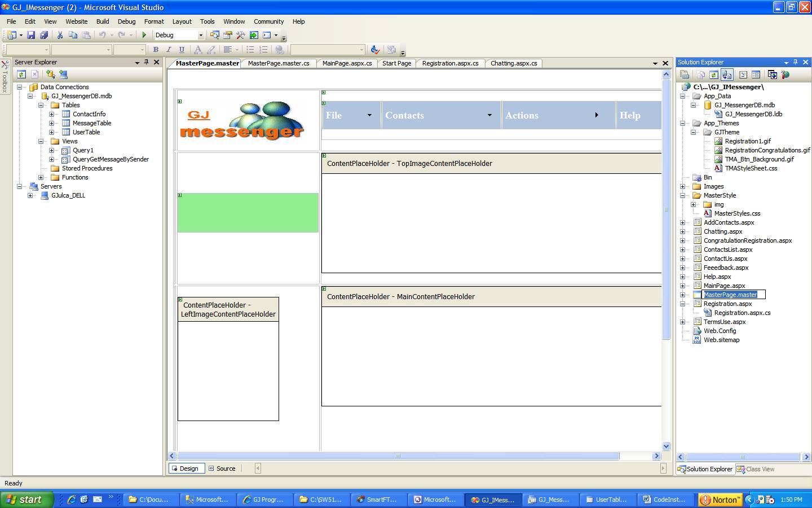Open the Debug configuration dropdown
The height and width of the screenshot is (508, 812).
200,35
